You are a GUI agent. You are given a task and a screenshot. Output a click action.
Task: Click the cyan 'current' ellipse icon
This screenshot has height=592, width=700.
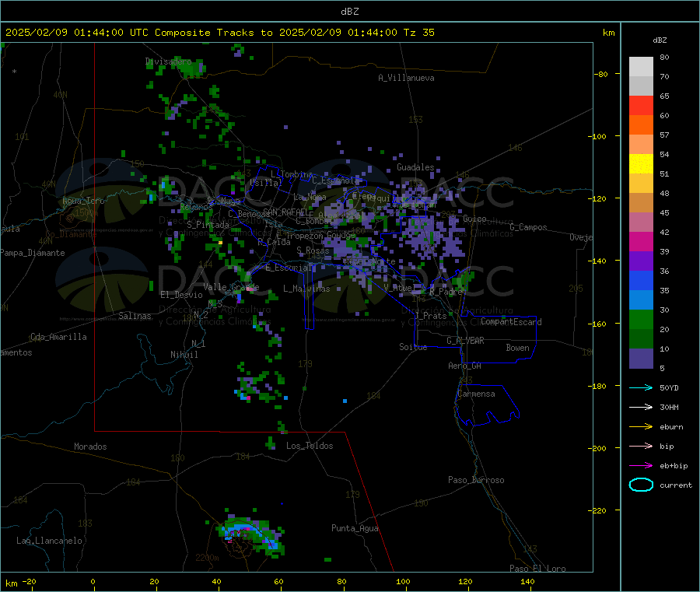[641, 485]
